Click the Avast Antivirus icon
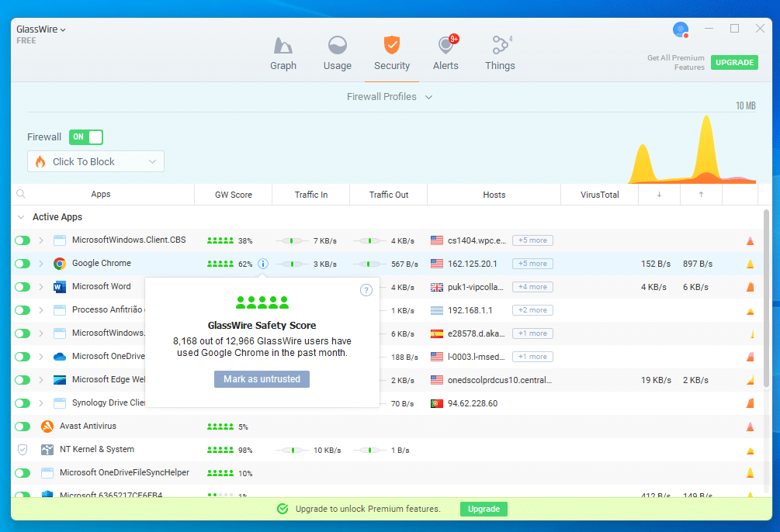780x532 pixels. 47,426
